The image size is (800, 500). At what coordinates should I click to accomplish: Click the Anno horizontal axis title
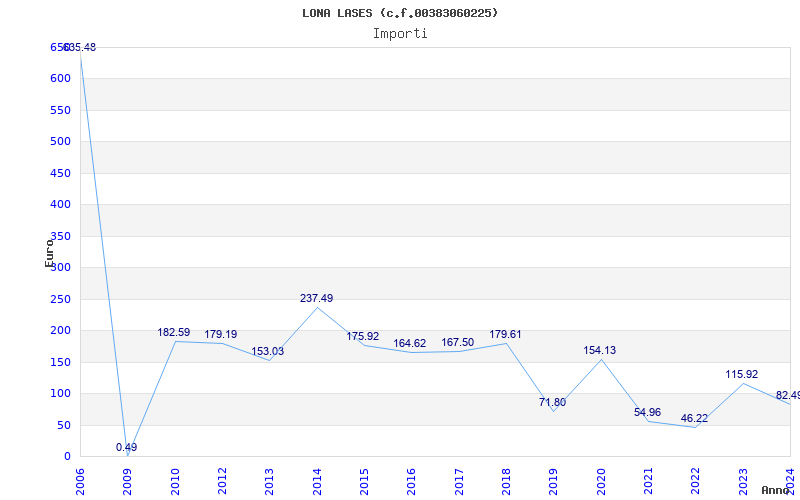[x=776, y=490]
